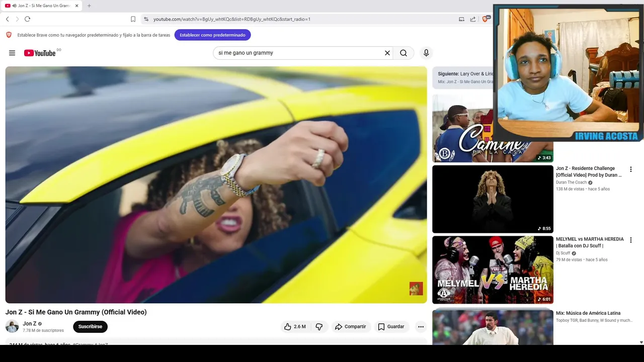Open Duran The Coach channel name
Image resolution: width=644 pixels, height=362 pixels.
tap(571, 183)
